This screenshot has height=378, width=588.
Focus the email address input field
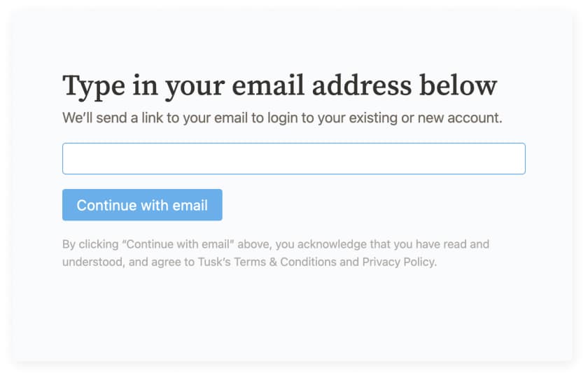(x=293, y=159)
